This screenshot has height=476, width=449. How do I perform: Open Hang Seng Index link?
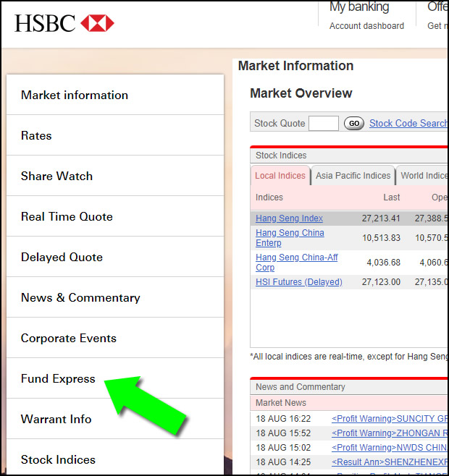(289, 218)
